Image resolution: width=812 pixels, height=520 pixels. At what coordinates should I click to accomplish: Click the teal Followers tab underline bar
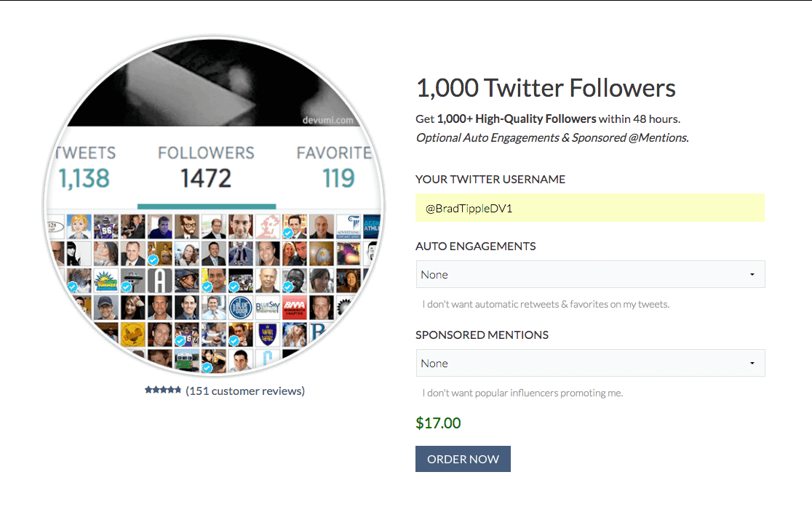coord(207,207)
